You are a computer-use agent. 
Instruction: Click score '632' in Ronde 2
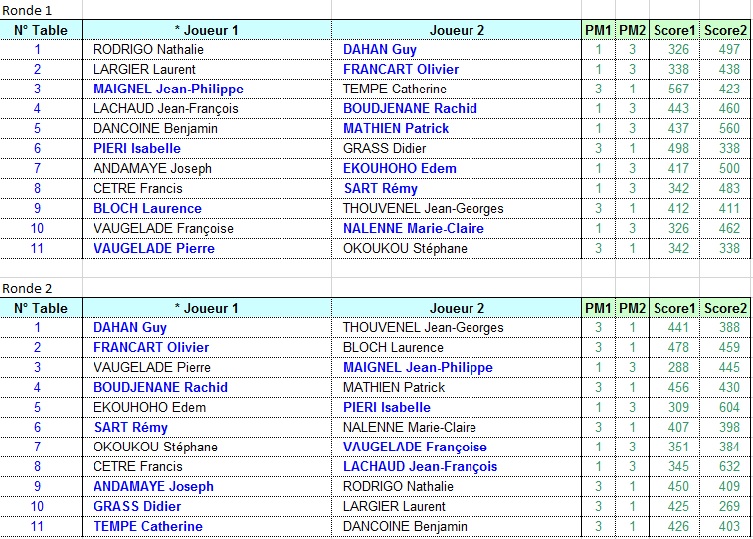[729, 466]
